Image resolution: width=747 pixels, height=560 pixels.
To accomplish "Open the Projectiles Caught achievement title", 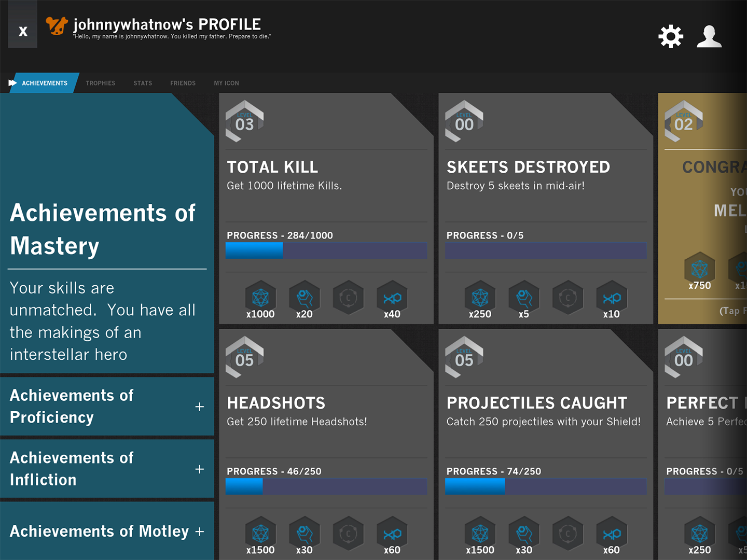I will click(536, 403).
